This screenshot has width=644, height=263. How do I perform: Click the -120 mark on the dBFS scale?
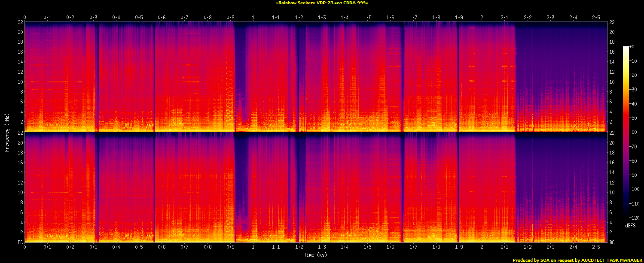(634, 218)
